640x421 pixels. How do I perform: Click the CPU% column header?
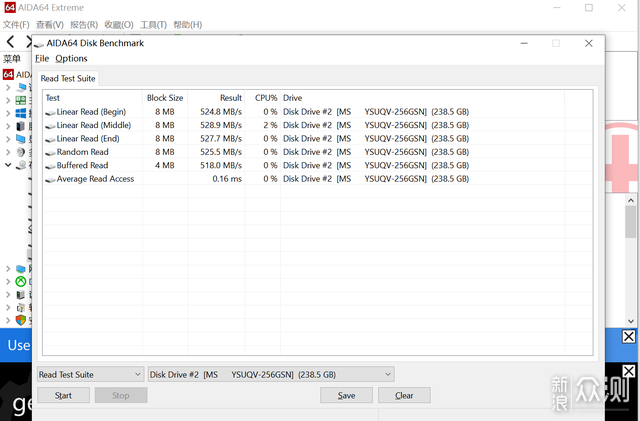[x=262, y=98]
